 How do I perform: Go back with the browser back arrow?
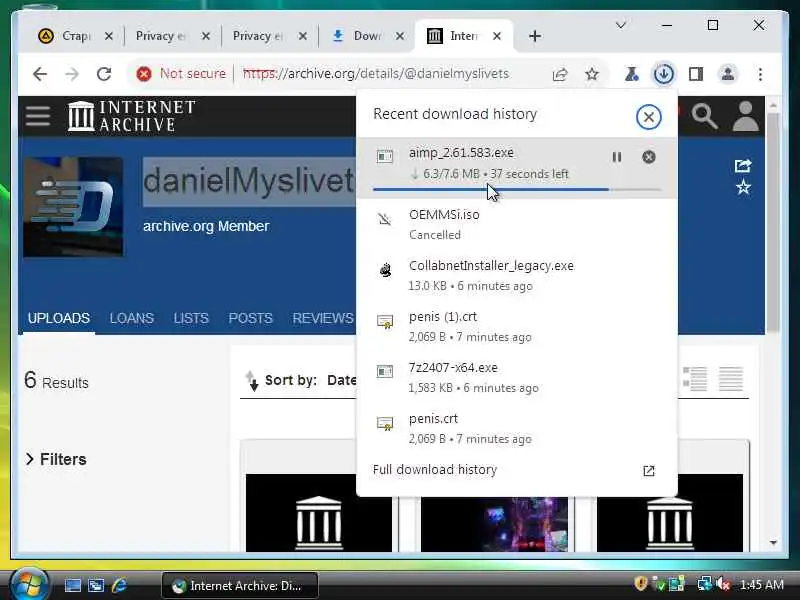40,74
